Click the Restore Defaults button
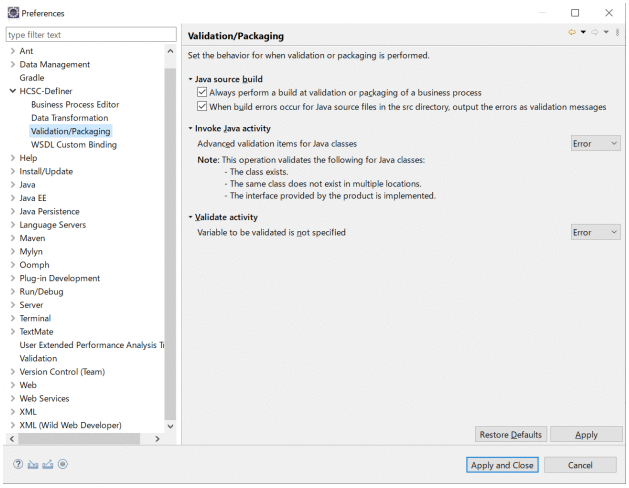 click(510, 435)
